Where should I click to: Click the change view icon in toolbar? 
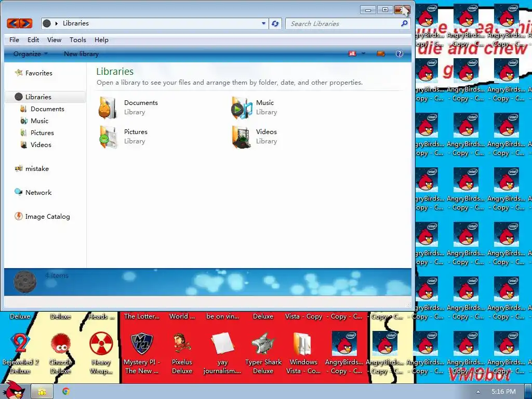click(x=353, y=54)
